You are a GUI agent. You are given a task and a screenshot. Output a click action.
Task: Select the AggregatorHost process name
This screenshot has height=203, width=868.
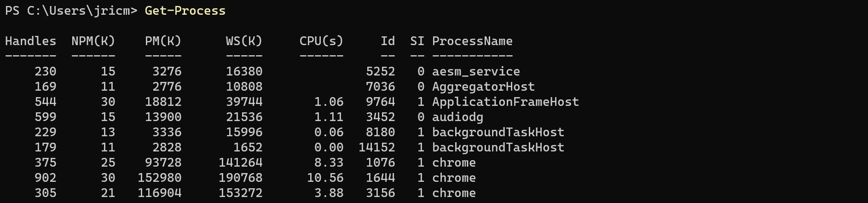tap(483, 87)
